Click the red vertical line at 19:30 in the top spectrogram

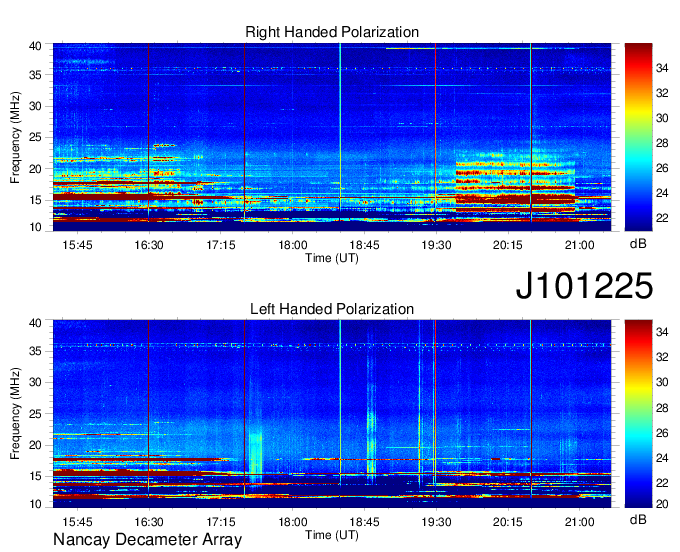coord(435,132)
